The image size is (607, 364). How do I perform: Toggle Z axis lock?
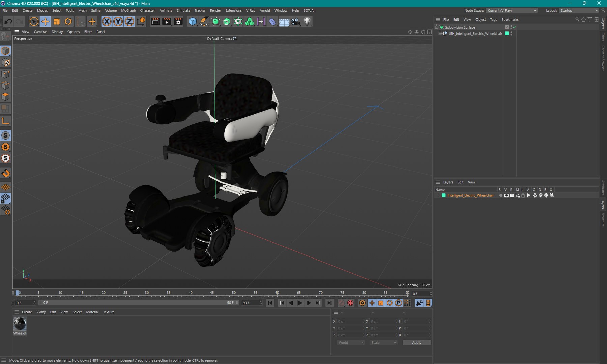(129, 22)
